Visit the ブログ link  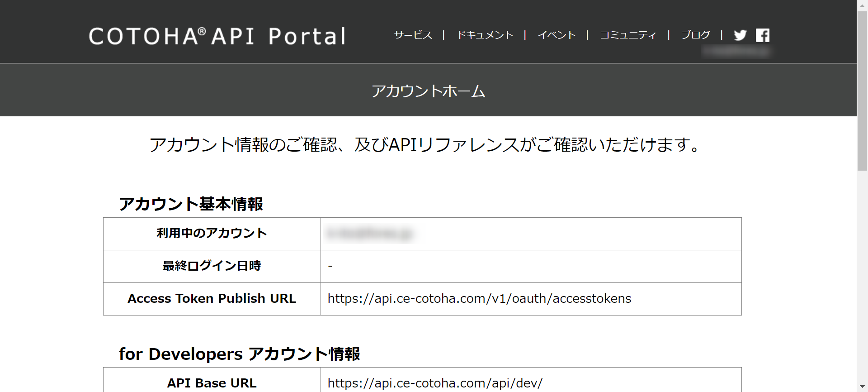[x=696, y=35]
